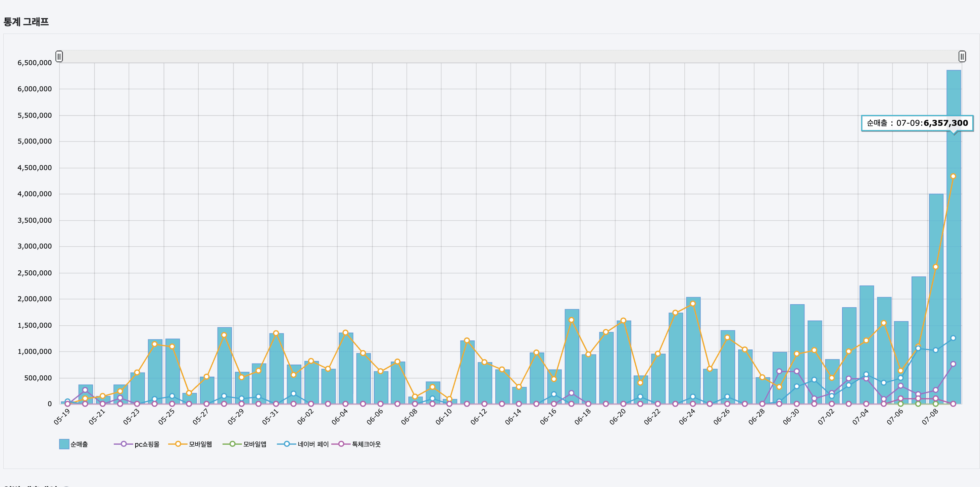Click the range selector bar above the chart
The width and height of the screenshot is (980, 487).
coord(510,56)
